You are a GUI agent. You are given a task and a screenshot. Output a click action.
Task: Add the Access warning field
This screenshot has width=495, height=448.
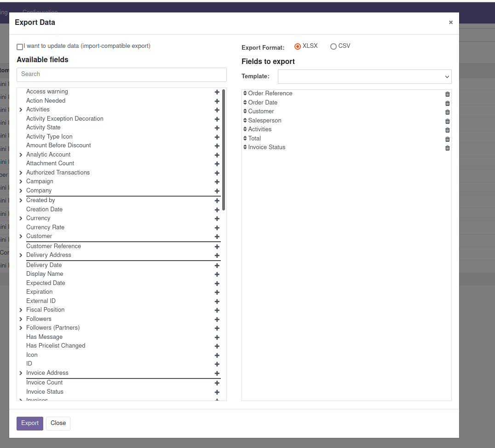tap(217, 92)
